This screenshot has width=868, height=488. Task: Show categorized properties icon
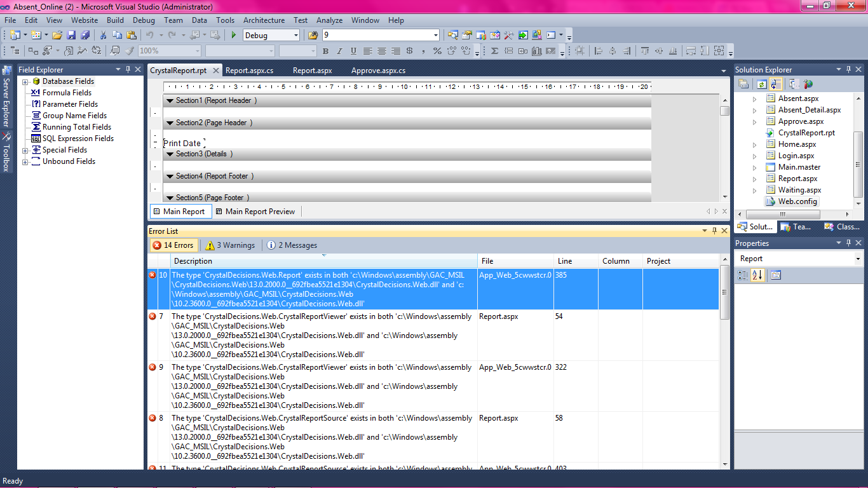click(743, 275)
